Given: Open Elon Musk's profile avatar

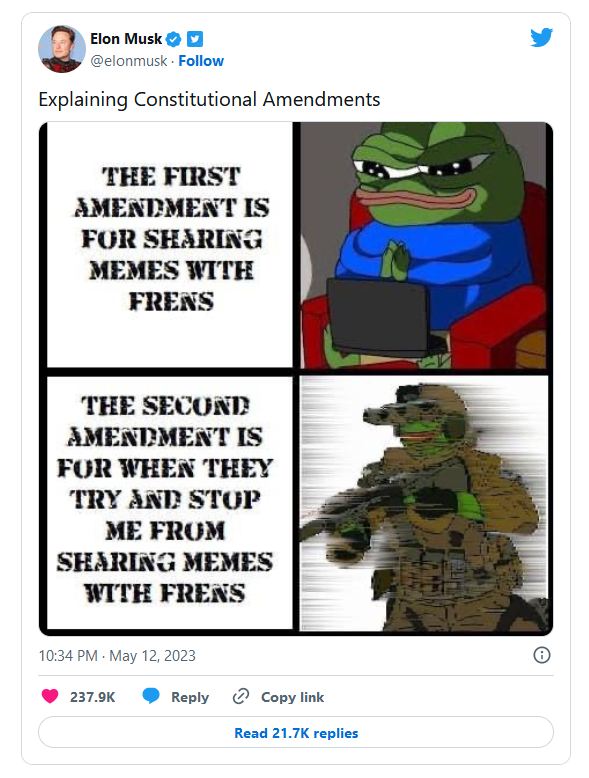Looking at the screenshot, I should click(62, 49).
